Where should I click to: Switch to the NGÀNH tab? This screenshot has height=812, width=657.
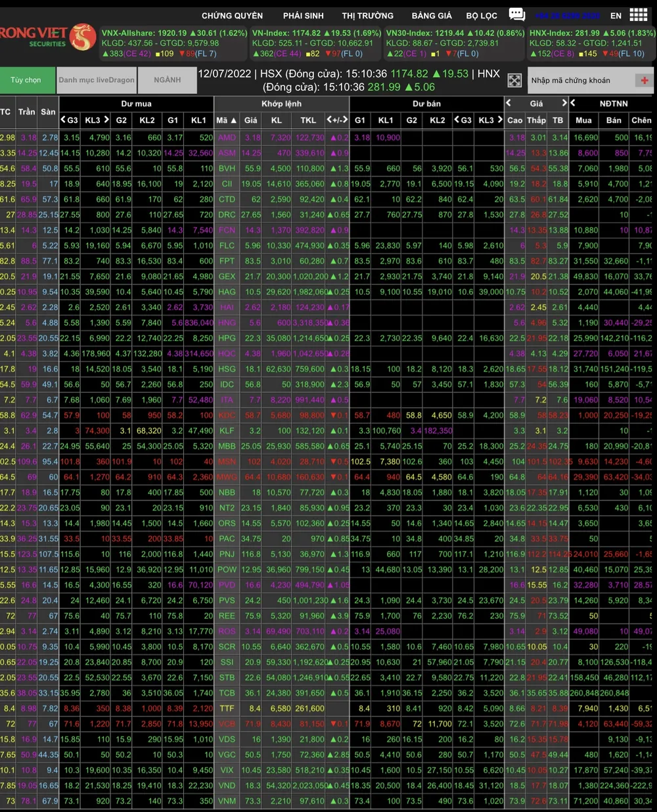167,80
